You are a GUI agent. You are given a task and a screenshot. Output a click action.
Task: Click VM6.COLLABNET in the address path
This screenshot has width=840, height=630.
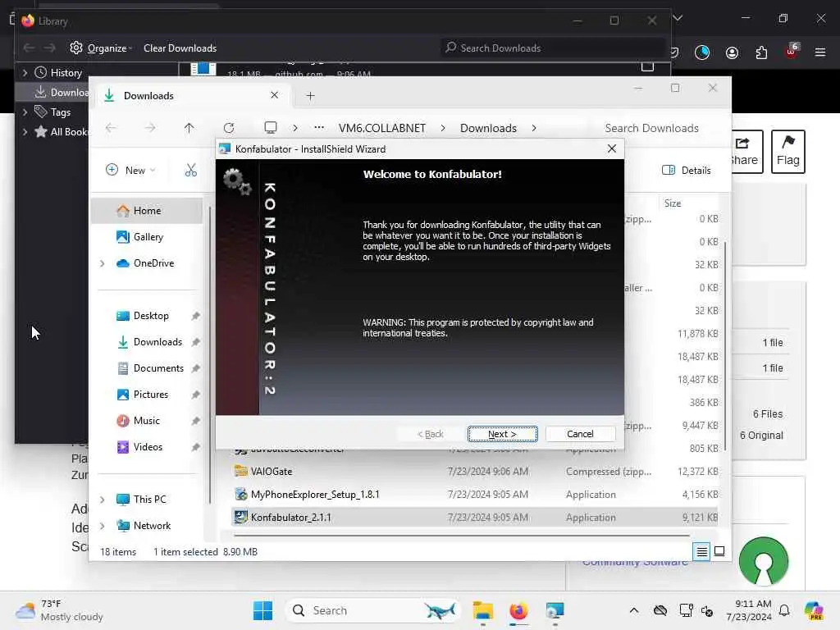(x=382, y=128)
